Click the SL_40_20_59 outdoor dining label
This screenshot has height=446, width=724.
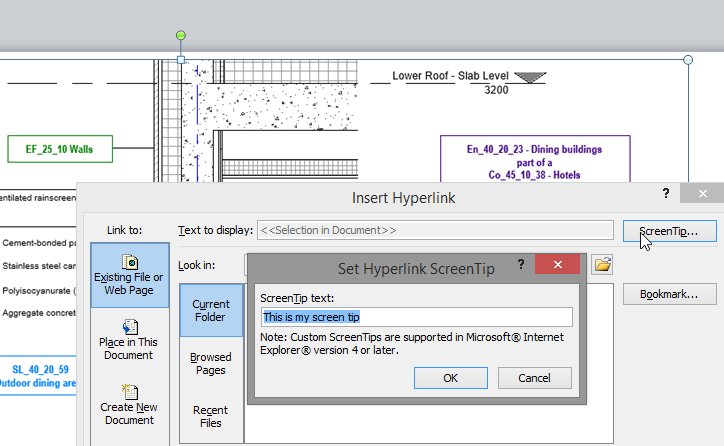tap(39, 376)
